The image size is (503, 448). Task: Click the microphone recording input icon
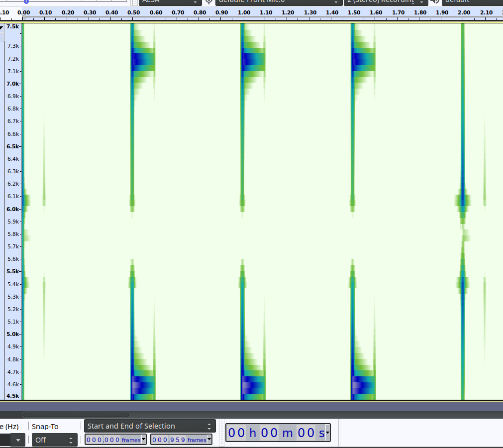[x=208, y=2]
